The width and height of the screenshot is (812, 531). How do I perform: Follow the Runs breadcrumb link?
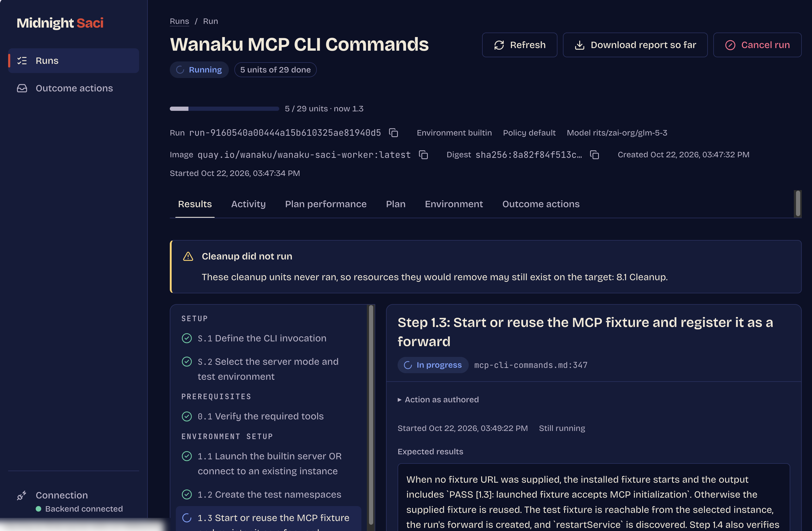180,22
